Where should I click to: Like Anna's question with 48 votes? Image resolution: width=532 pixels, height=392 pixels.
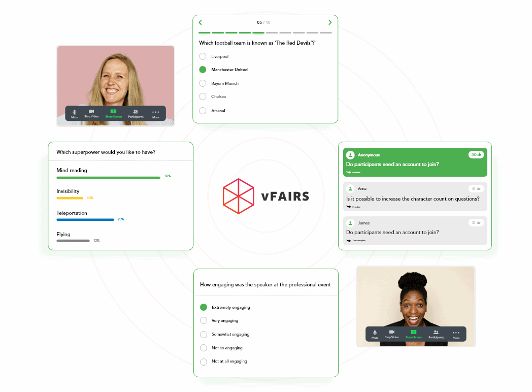coord(476,188)
